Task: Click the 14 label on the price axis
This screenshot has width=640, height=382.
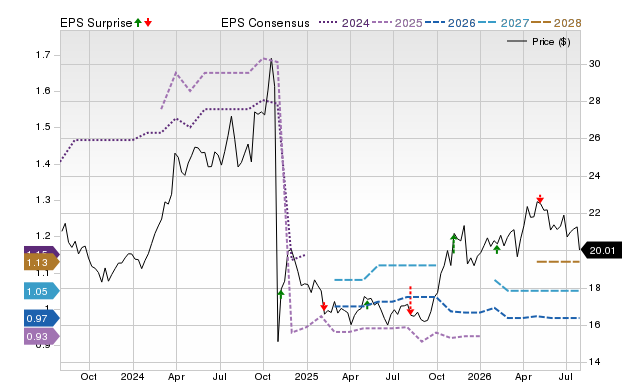Action: (x=595, y=362)
